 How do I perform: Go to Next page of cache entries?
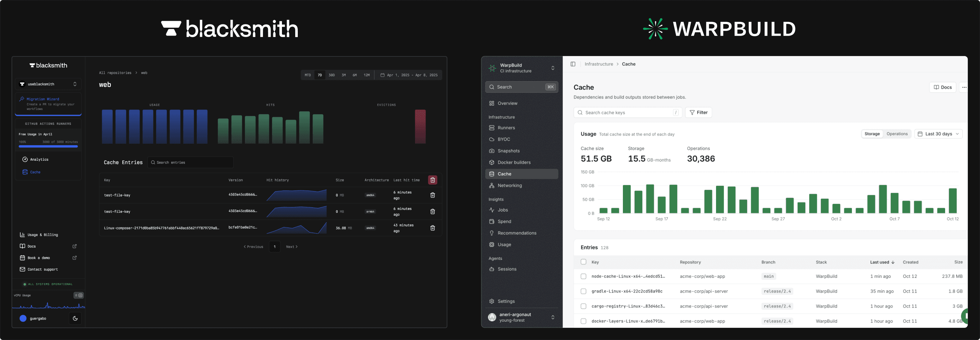click(x=292, y=247)
